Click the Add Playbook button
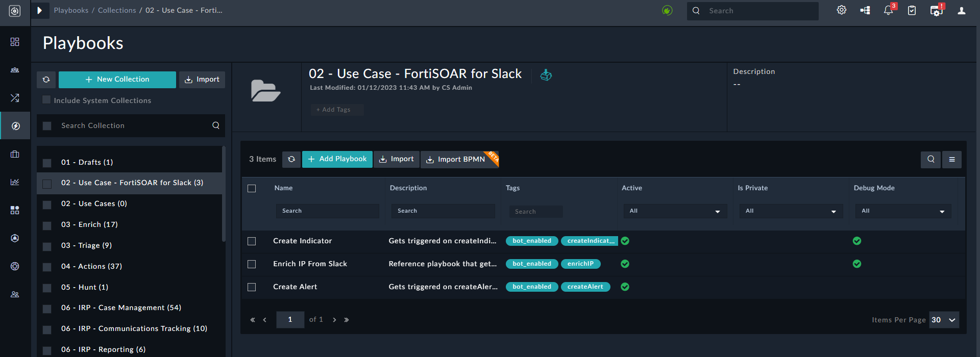The image size is (980, 357). (x=337, y=159)
